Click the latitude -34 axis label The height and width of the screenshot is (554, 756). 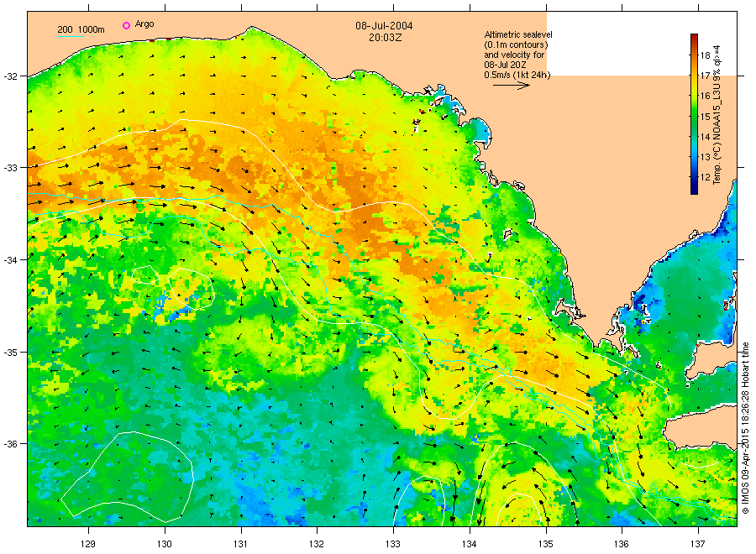(10, 260)
